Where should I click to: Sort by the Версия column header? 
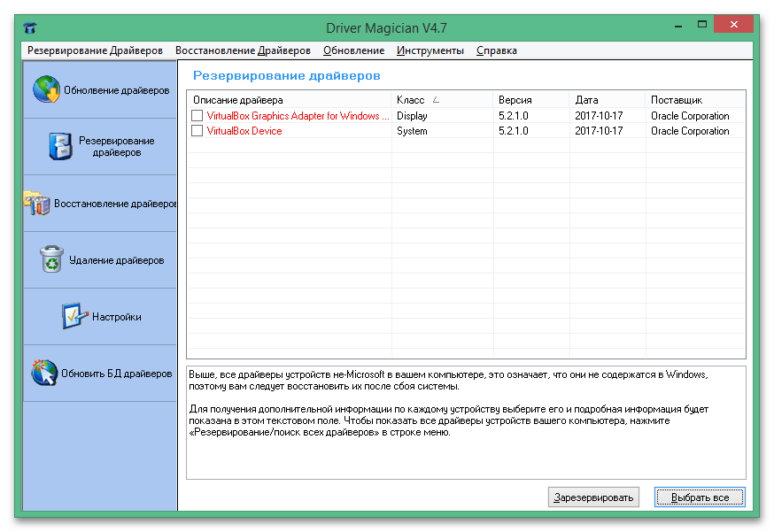point(531,100)
